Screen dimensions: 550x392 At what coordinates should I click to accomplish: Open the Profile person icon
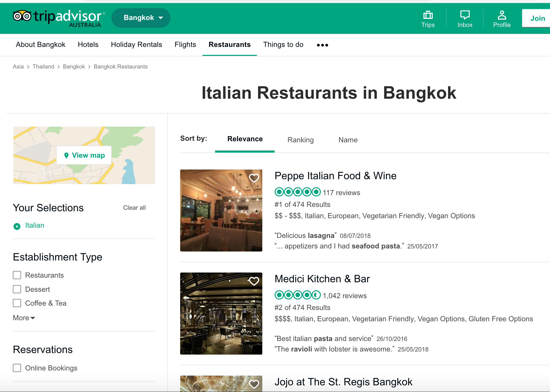point(502,15)
